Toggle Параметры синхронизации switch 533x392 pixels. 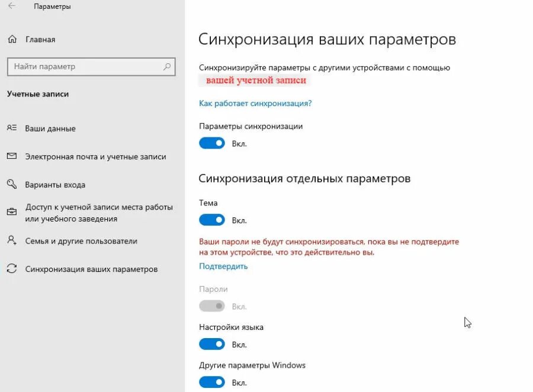(x=212, y=143)
